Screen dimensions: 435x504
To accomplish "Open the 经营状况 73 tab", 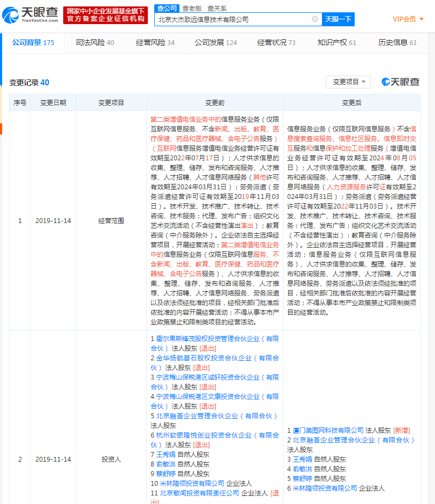I will (x=276, y=42).
